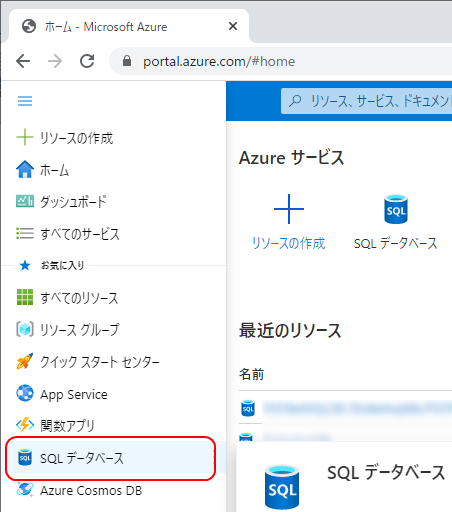Click the リソースの作成 link under Azure サービス
The image size is (452, 512).
pyautogui.click(x=289, y=243)
